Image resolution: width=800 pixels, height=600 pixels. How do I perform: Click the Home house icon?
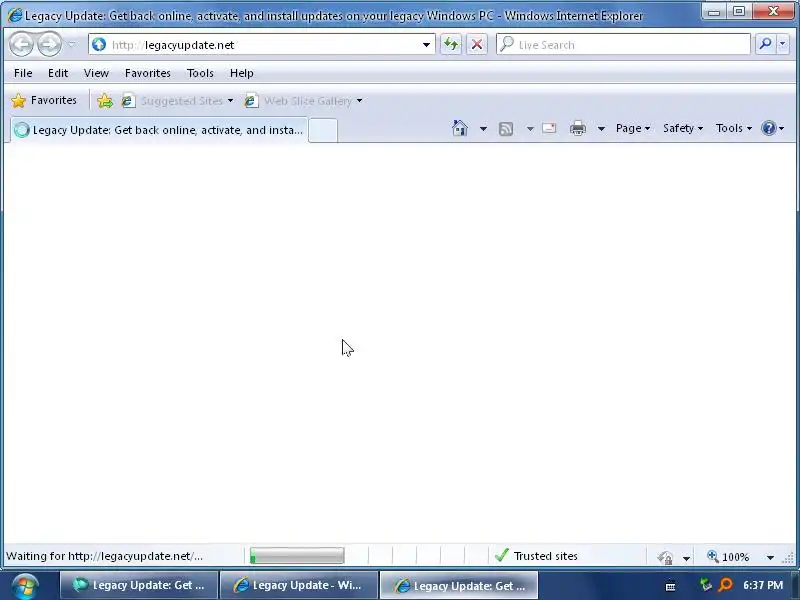460,128
